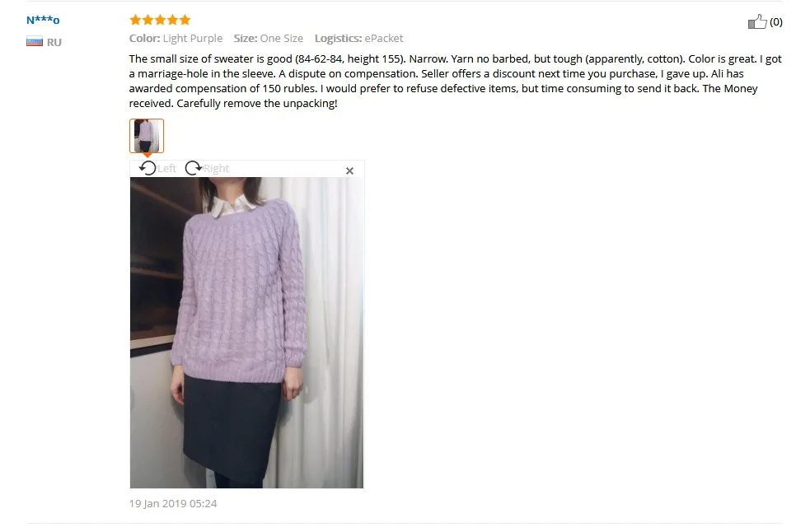
Task: Click the ePacket logistics value
Action: click(384, 38)
